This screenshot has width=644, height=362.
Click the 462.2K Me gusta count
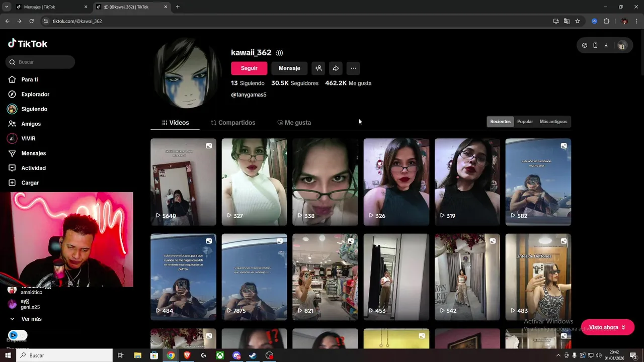coord(348,83)
